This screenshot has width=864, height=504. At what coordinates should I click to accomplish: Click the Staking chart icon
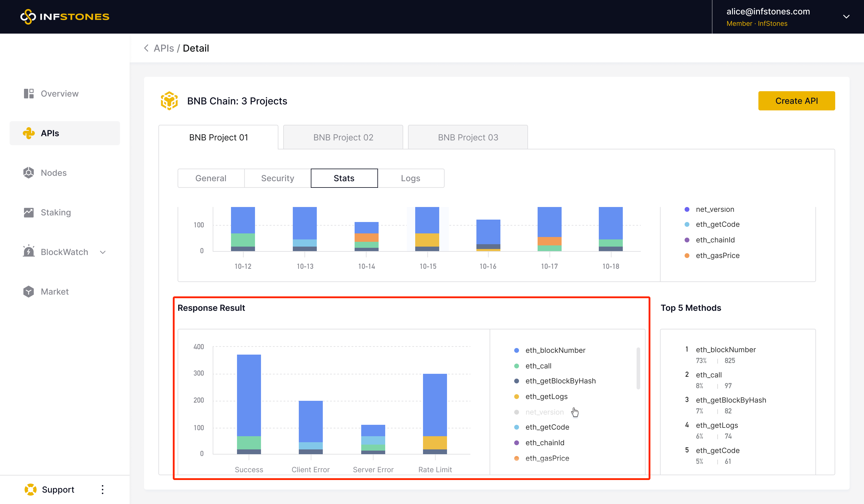coord(29,213)
